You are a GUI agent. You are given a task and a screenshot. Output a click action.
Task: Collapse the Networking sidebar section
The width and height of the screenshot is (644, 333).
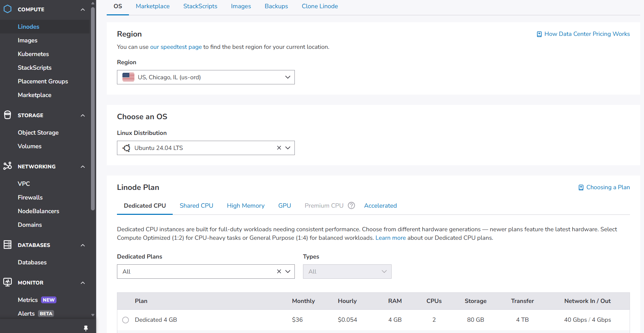click(83, 167)
